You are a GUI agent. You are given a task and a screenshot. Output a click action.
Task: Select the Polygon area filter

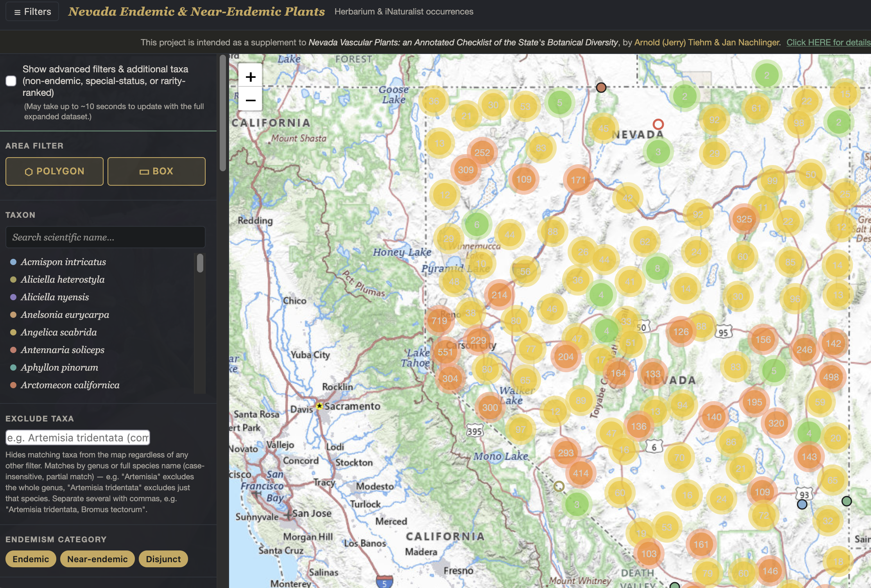pyautogui.click(x=54, y=171)
